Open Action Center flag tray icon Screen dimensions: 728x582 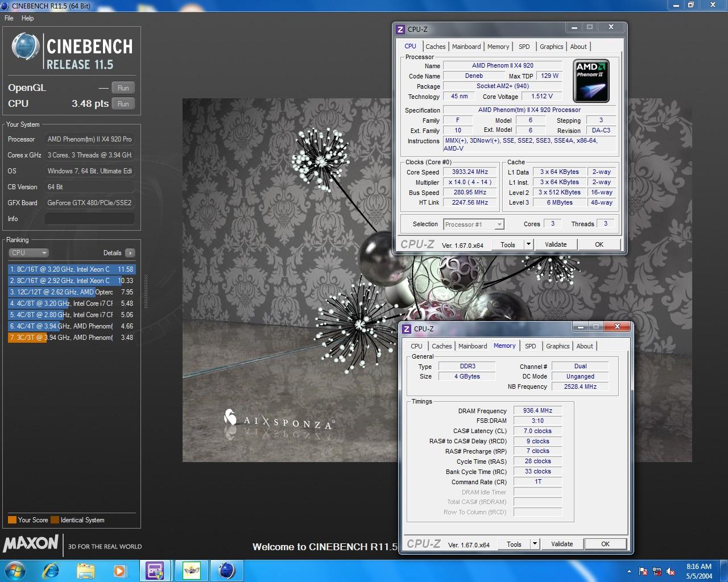pos(643,571)
